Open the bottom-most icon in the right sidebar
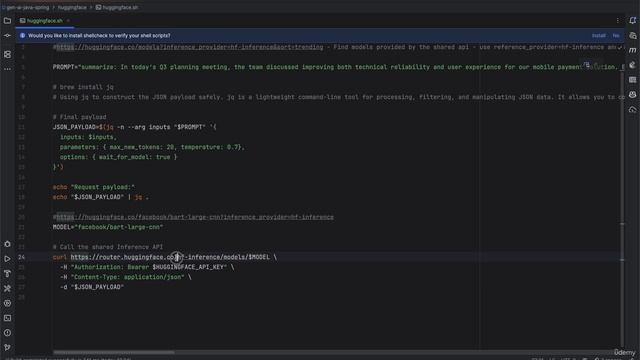Screen dimensions: 640x360 pyautogui.click(x=633, y=109)
